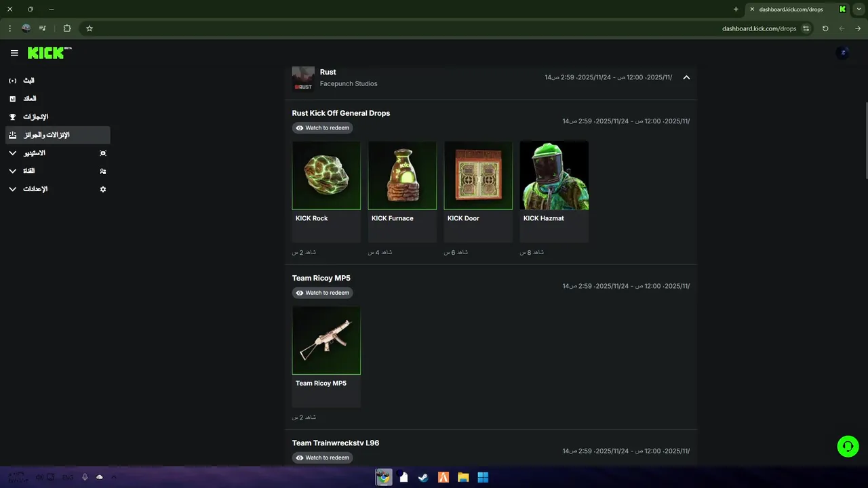
Task: Open the user avatar in Kick header
Action: [x=843, y=53]
